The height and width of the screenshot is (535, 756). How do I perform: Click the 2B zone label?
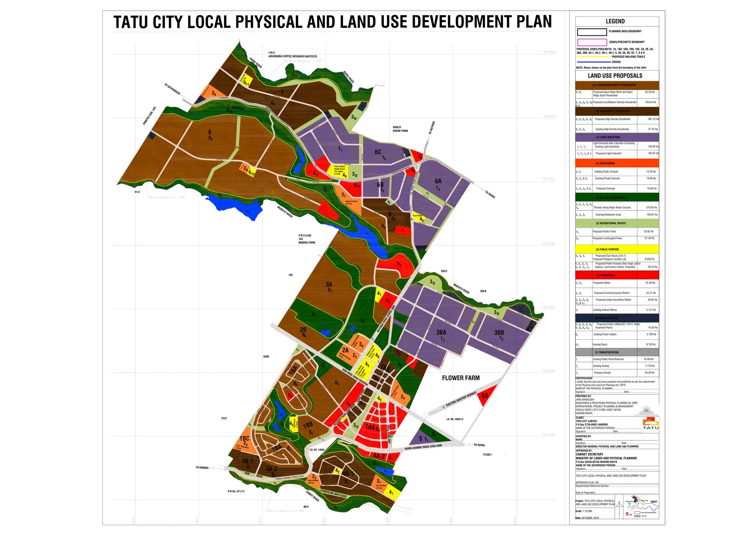(x=303, y=329)
